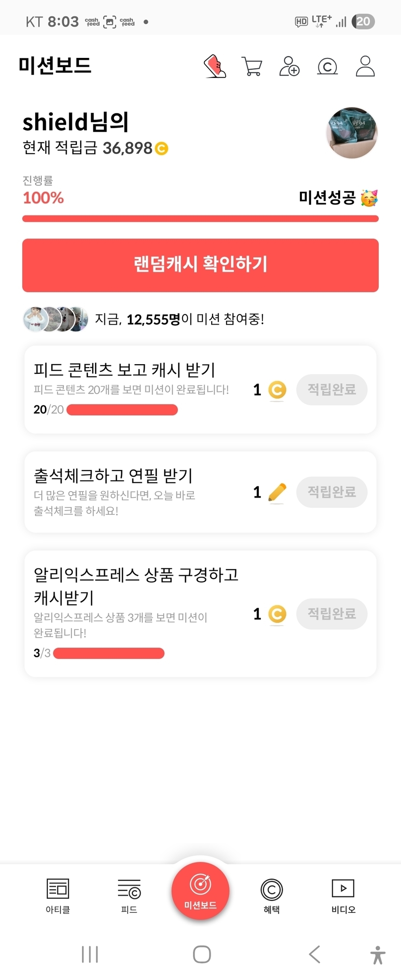This screenshot has width=401, height=980.
Task: Switch to the 피드 tab
Action: point(129,896)
